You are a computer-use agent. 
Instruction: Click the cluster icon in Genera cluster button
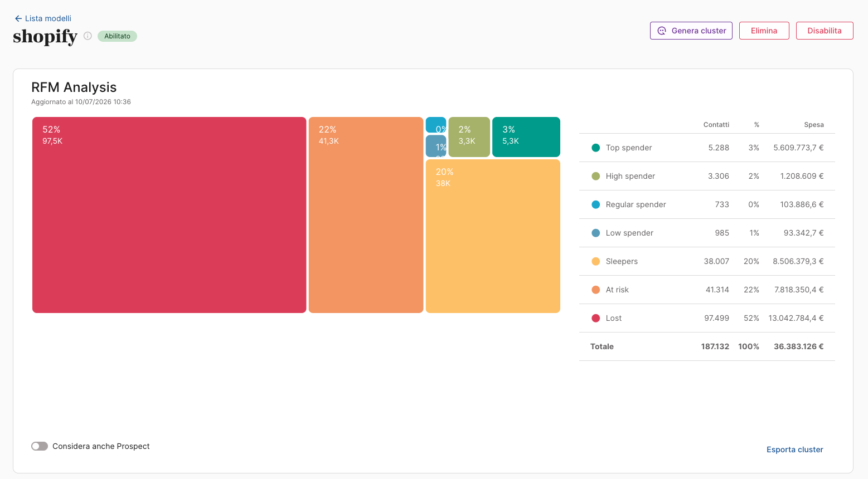click(662, 31)
